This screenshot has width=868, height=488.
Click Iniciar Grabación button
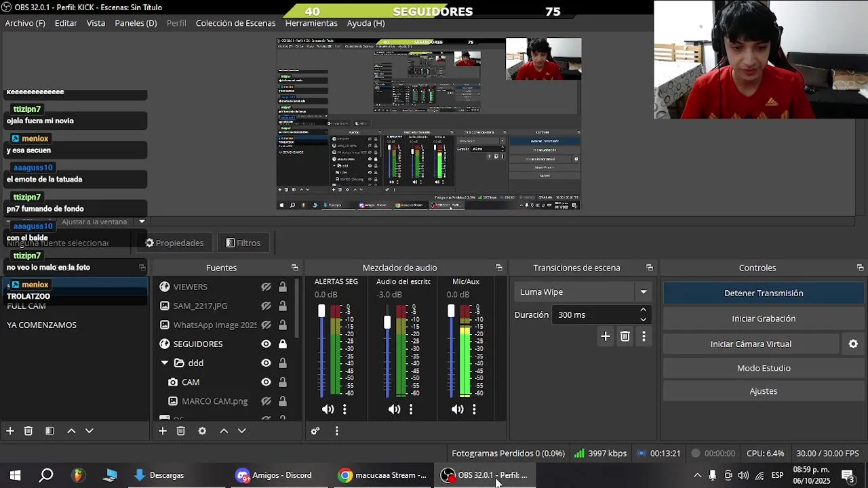764,319
